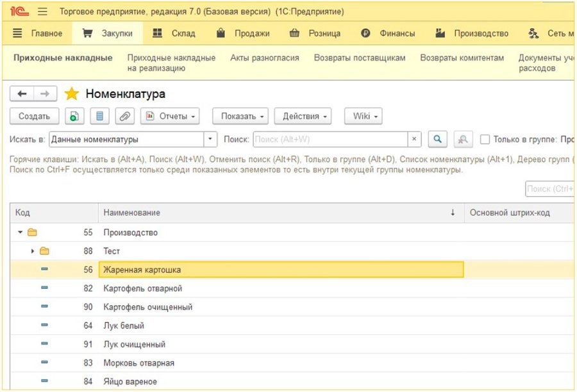Toggle the yellow favorites star icon
The image size is (577, 392).
72,94
